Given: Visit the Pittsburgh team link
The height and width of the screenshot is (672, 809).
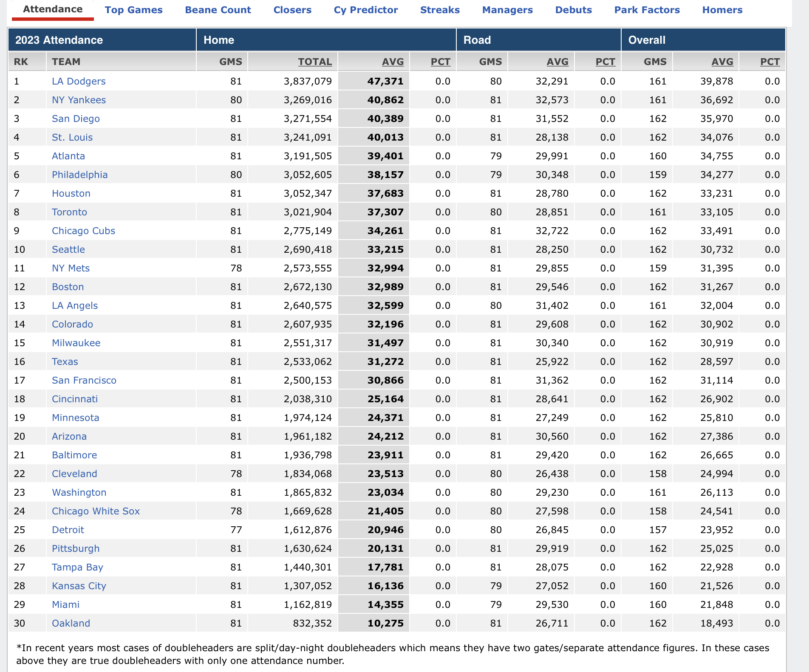Looking at the screenshot, I should pos(76,548).
